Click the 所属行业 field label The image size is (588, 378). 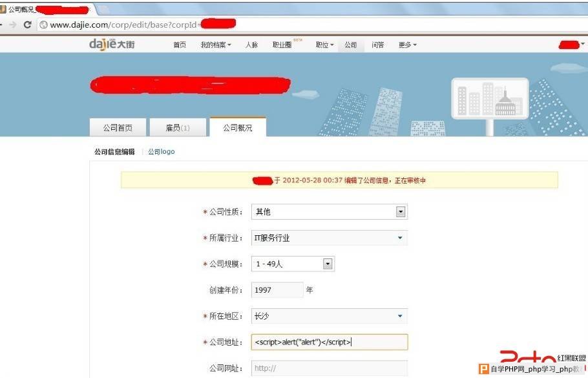pos(226,238)
